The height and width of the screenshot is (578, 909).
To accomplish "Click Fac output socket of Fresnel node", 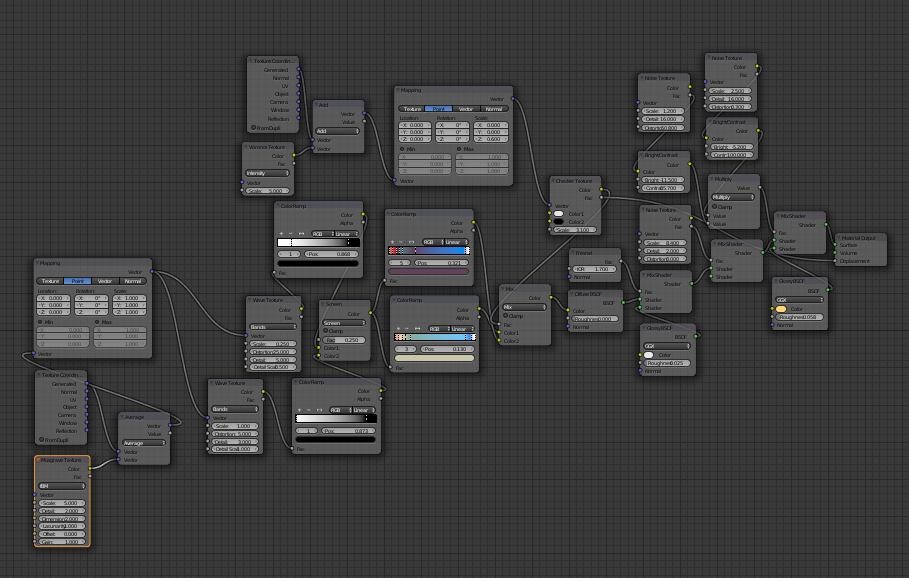I will tap(621, 261).
